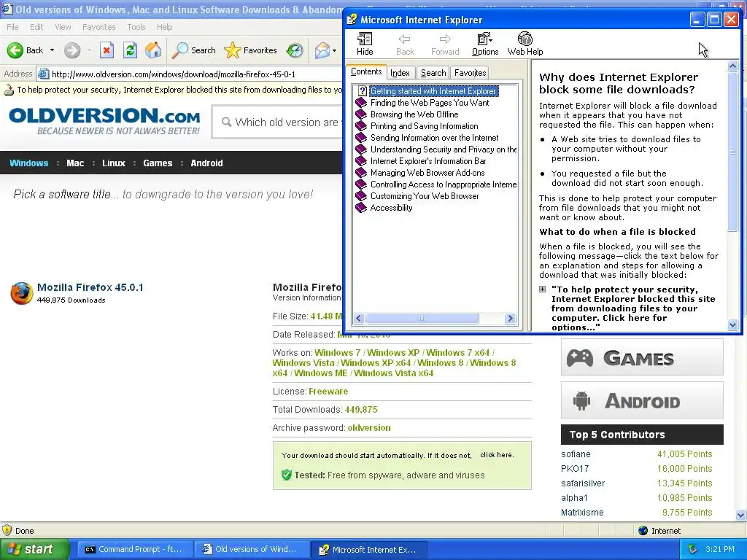747x560 pixels.
Task: Open the View menu
Action: click(x=63, y=27)
